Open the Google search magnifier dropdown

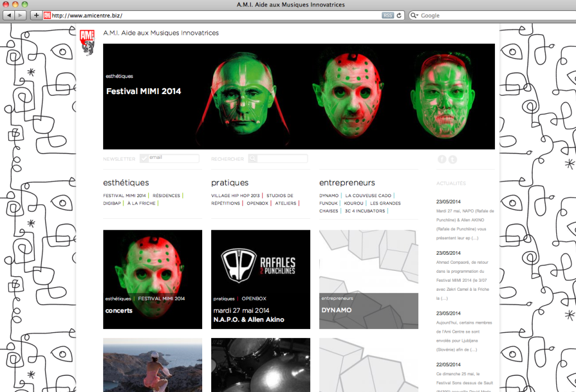pos(415,16)
